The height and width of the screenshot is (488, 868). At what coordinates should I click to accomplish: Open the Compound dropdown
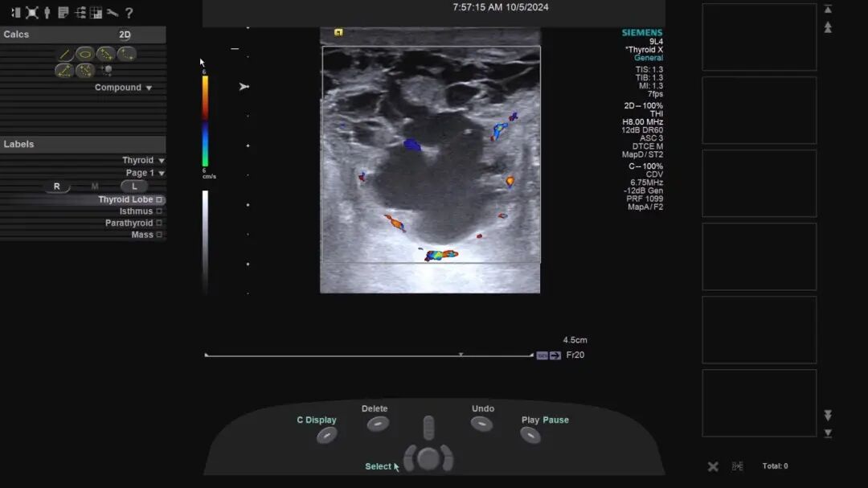[123, 88]
